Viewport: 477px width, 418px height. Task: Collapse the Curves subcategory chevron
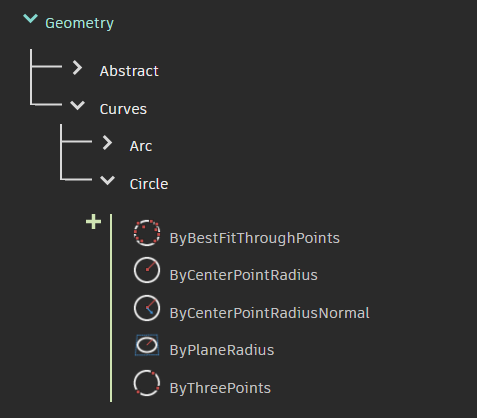78,105
